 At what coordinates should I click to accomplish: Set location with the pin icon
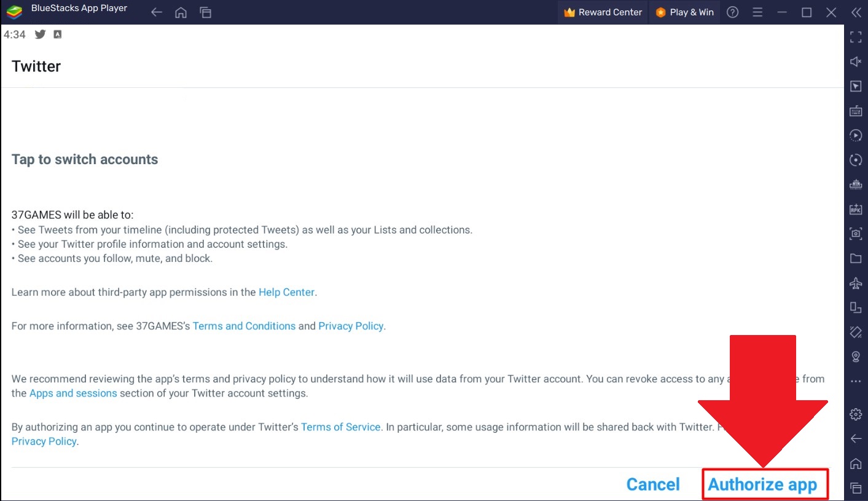click(856, 357)
